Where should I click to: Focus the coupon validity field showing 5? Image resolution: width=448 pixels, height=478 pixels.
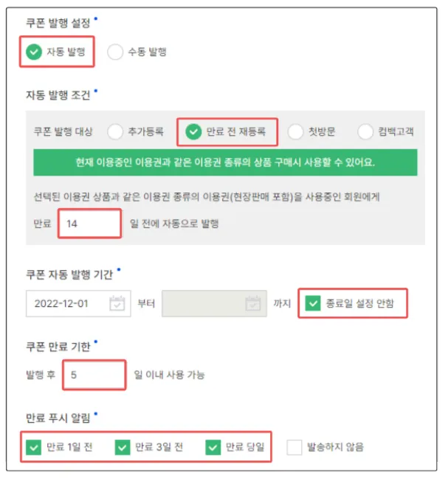click(x=94, y=375)
